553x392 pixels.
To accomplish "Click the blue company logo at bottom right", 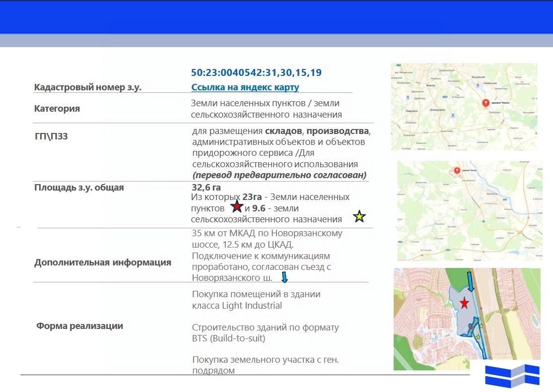I will [512, 376].
